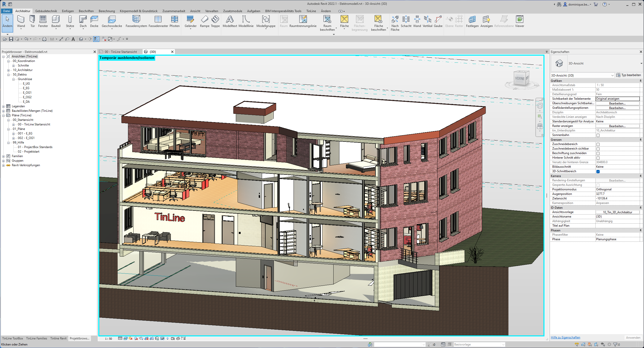Open the Hilfe zu Eigenschaften link
This screenshot has width=644, height=348.
tap(565, 337)
